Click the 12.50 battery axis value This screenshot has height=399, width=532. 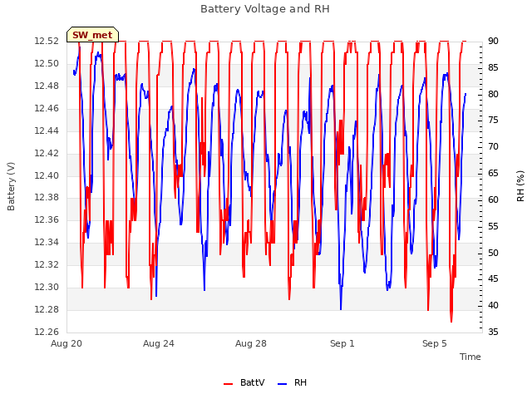click(x=47, y=63)
